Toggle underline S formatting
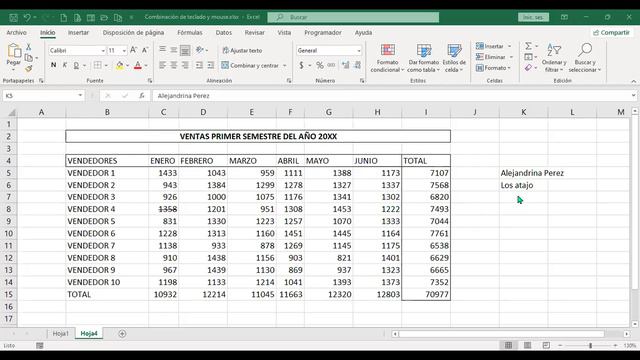This screenshot has width=640, height=360. pos(76,65)
